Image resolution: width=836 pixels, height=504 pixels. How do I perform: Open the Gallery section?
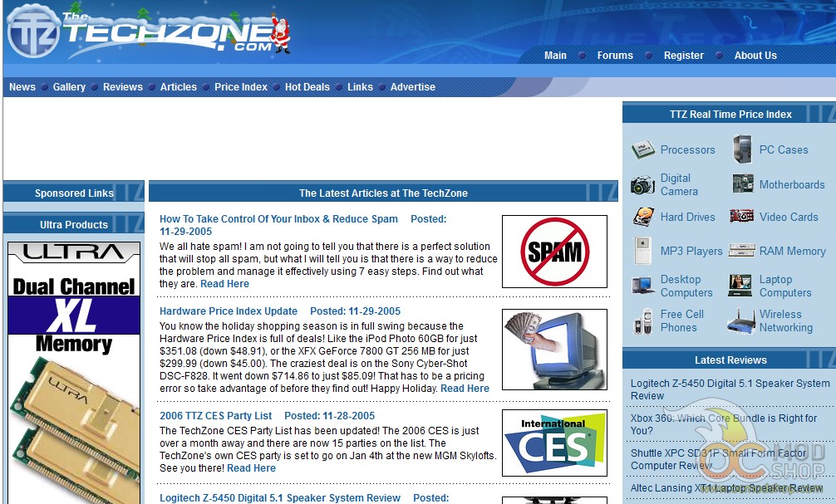pos(69,87)
